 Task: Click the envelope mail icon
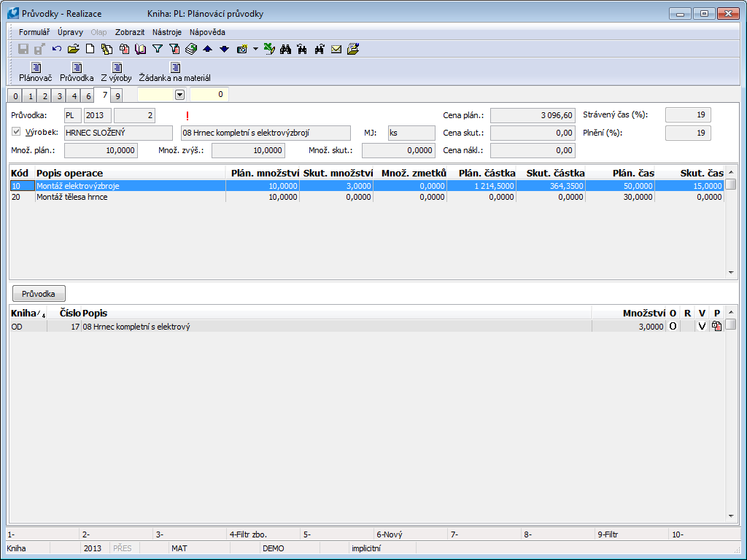point(336,50)
